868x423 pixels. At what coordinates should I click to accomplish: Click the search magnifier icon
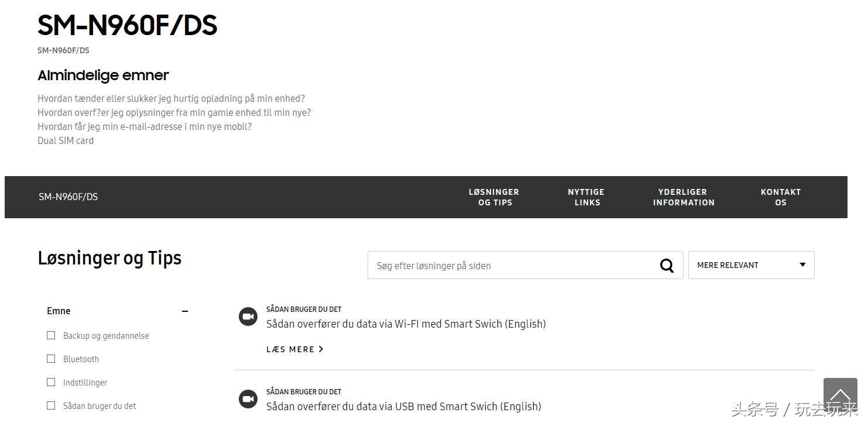[667, 266]
